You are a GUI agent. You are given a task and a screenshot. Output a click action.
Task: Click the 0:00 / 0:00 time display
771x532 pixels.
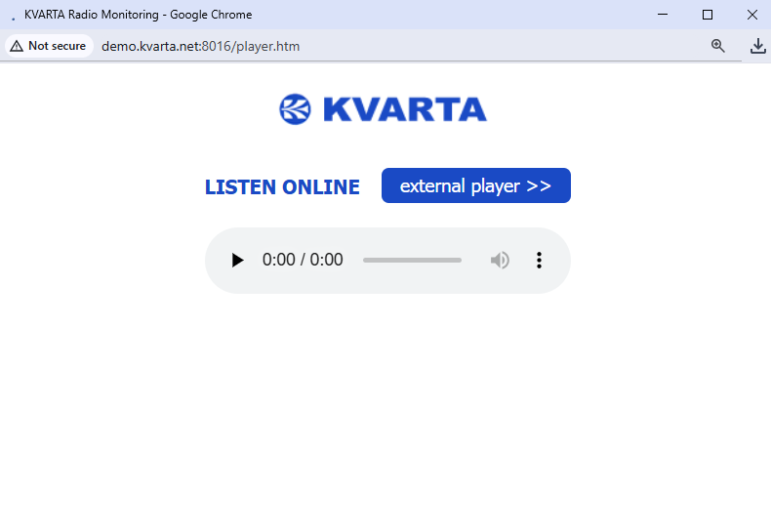click(303, 260)
